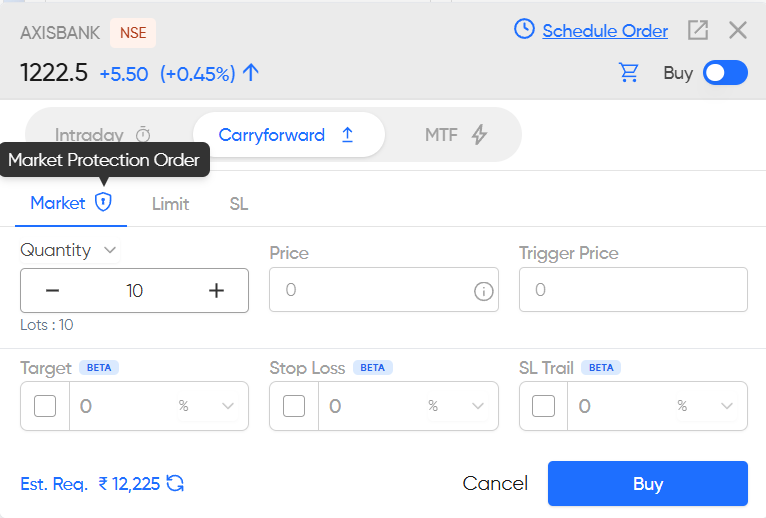Screen dimensions: 766x518
Task: Decrease quantity with the minus button
Action: [x=53, y=291]
